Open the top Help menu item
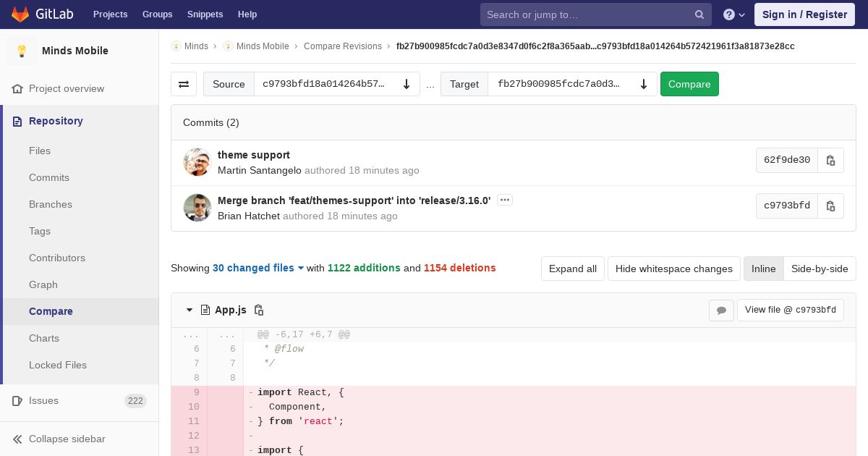Screen dimensions: 868x456 (x=247, y=14)
